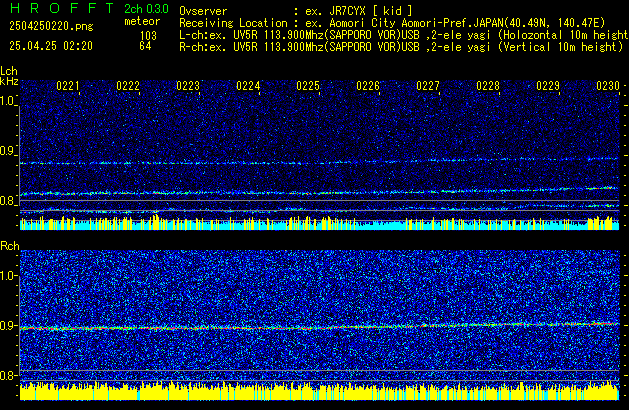Select the meteor count value '64'
Screen dimensions: 629x410
pyautogui.click(x=145, y=46)
